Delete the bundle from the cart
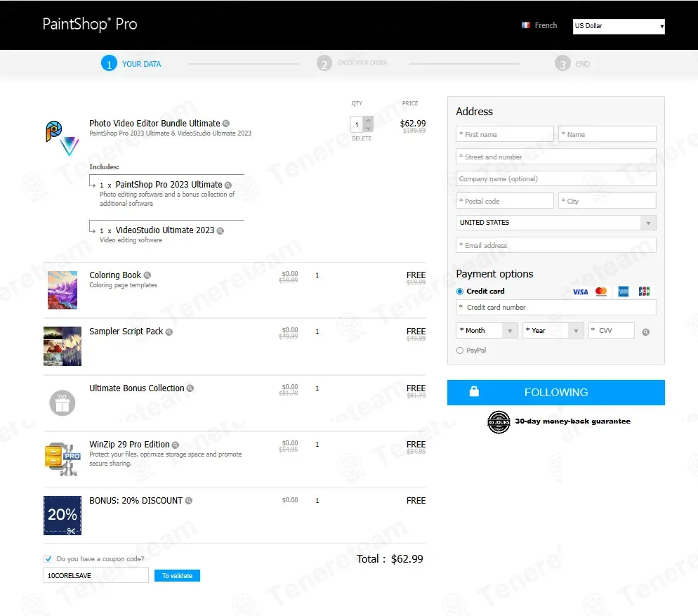The height and width of the screenshot is (616, 698). (362, 138)
